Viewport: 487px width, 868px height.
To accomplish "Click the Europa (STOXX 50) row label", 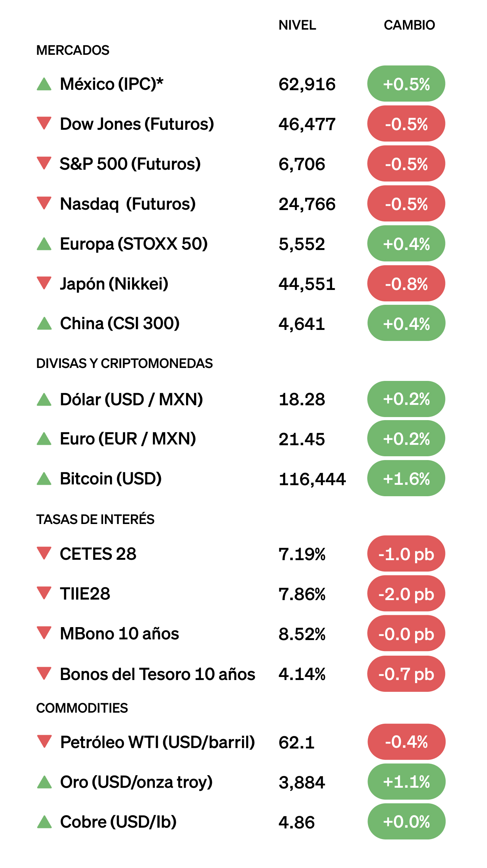I will click(134, 244).
